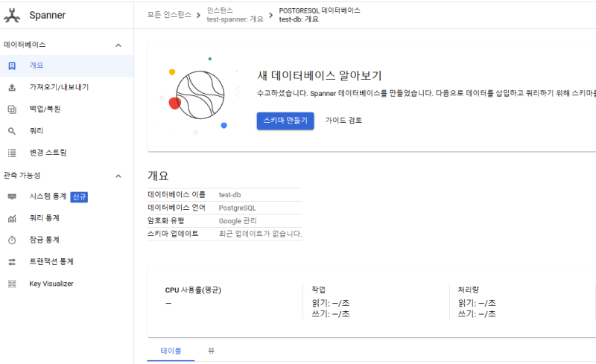Image resolution: width=596 pixels, height=364 pixels.
Task: Click the PostgreSQL language value
Action: pos(237,208)
